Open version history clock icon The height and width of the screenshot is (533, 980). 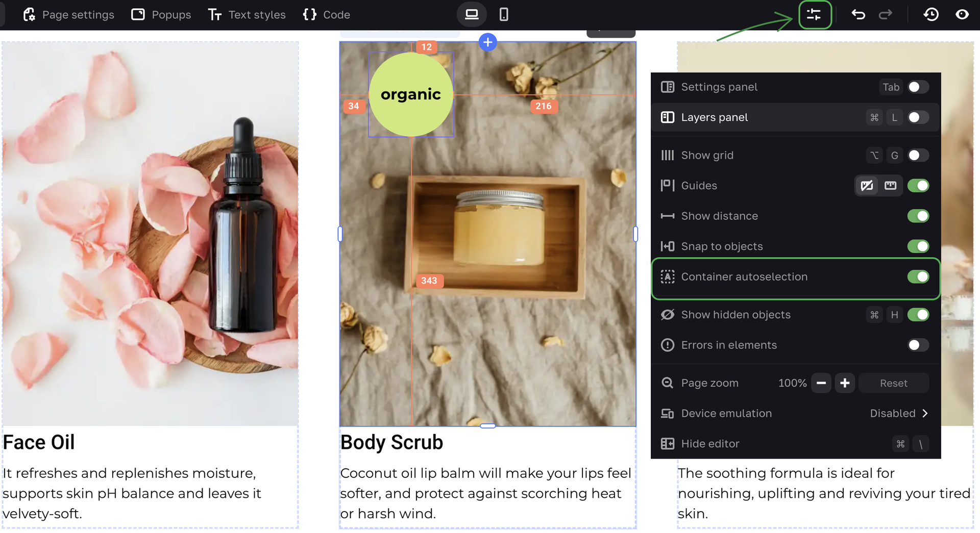click(x=931, y=15)
